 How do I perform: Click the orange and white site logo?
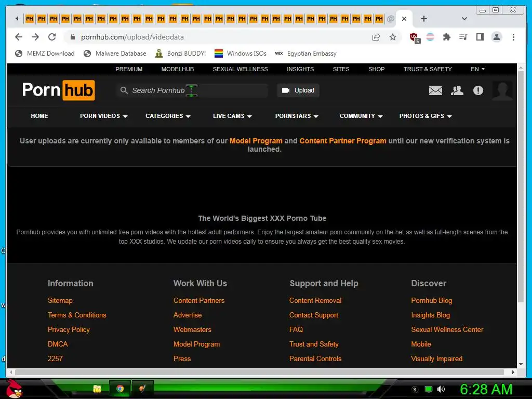pos(58,90)
